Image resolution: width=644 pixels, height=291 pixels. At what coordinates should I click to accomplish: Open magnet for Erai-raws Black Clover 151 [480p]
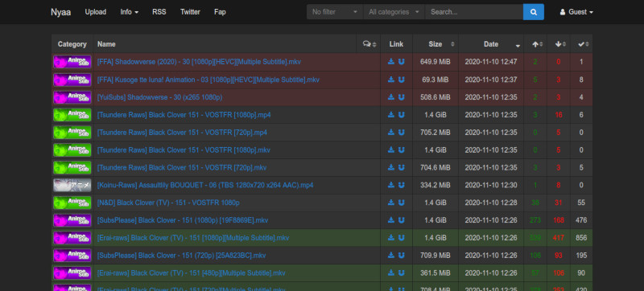pyautogui.click(x=401, y=273)
